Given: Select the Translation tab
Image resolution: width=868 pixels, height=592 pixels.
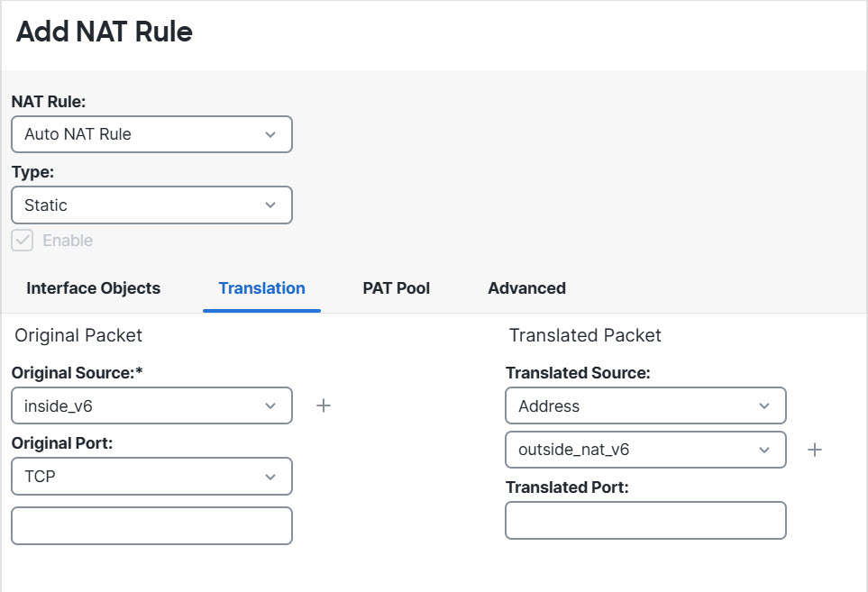Looking at the screenshot, I should (x=261, y=288).
